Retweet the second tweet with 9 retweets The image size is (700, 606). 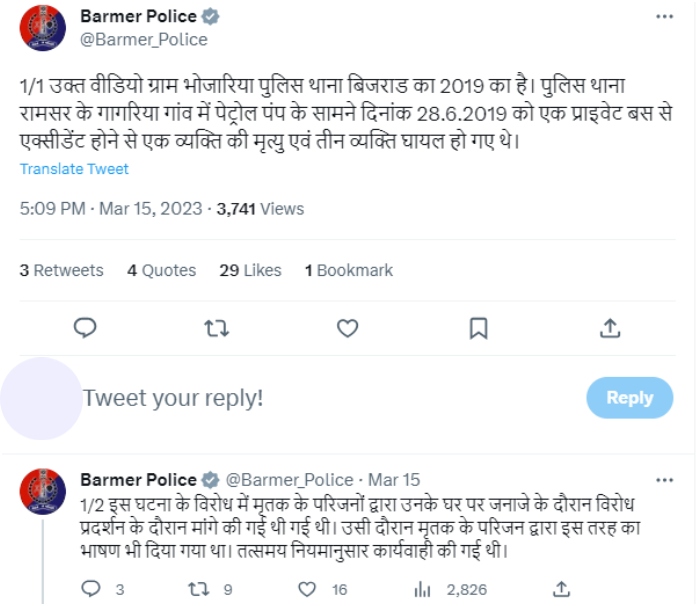tap(198, 589)
